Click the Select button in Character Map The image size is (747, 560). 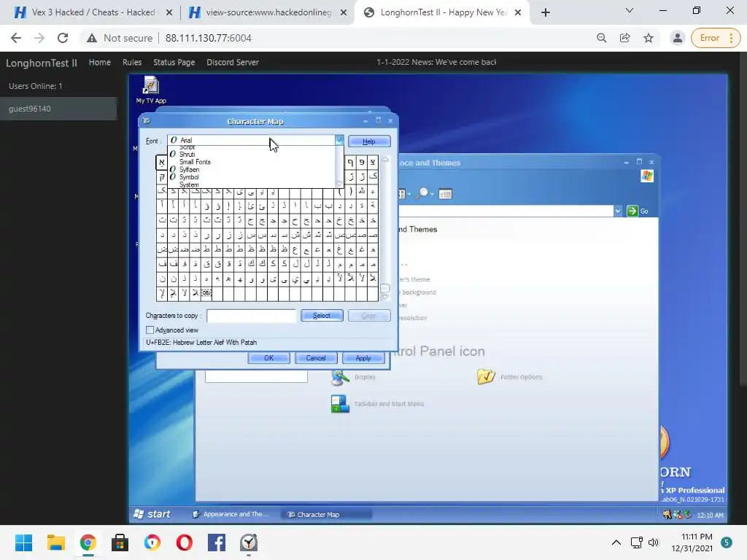(x=322, y=316)
